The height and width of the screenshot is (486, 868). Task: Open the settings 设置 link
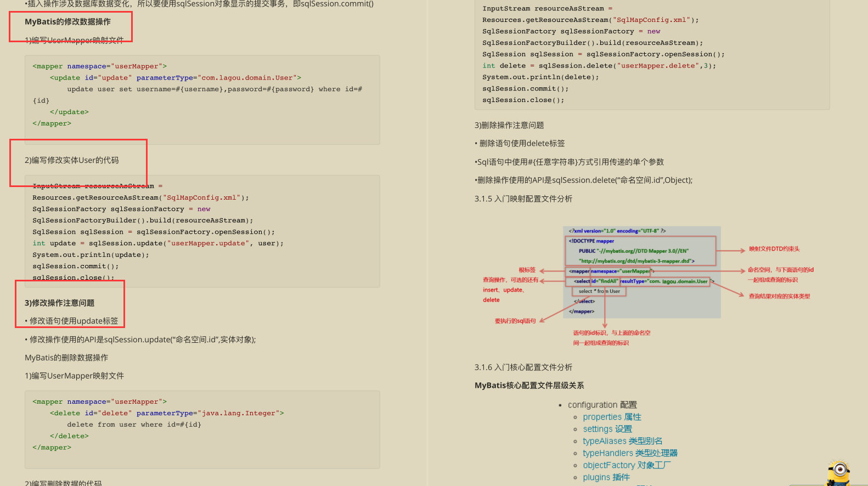607,429
